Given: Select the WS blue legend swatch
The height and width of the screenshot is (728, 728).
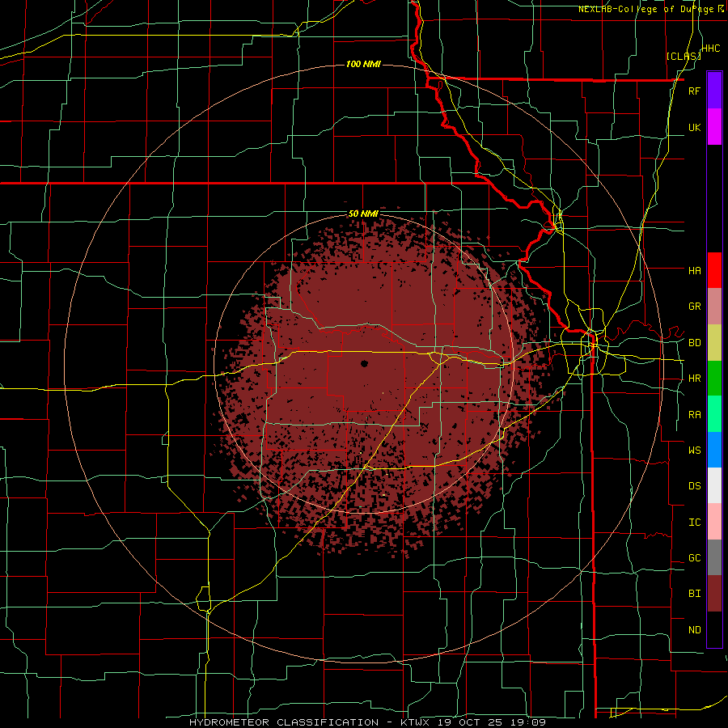Looking at the screenshot, I should [x=714, y=450].
